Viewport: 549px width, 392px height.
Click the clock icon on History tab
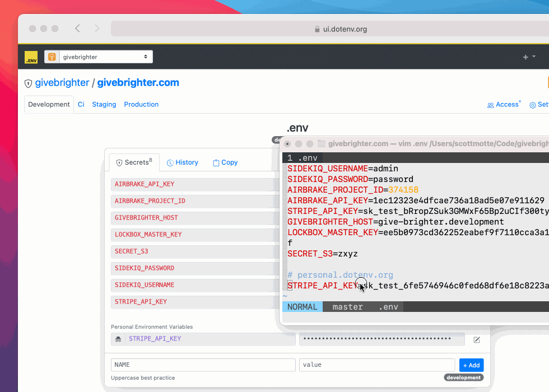coord(170,163)
